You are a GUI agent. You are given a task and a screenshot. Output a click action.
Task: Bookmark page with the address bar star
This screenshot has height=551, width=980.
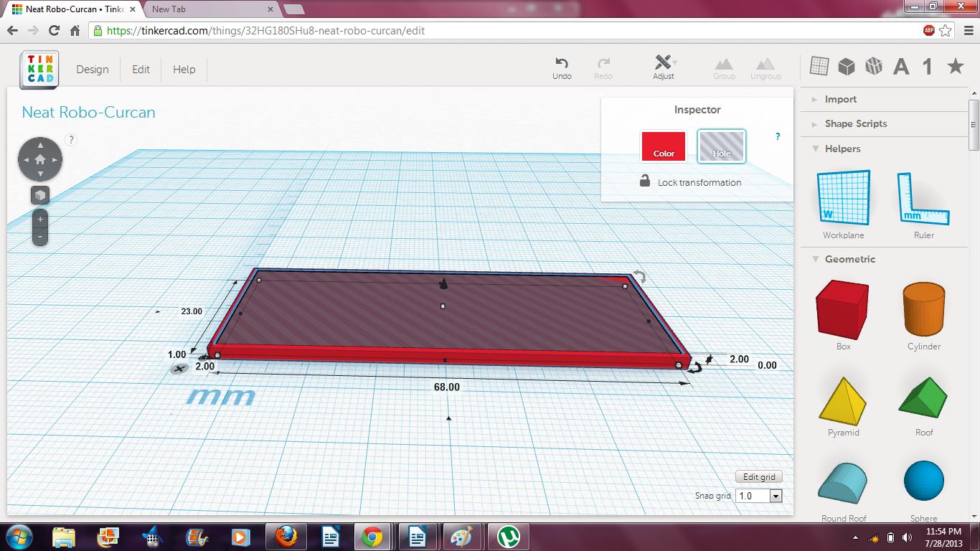click(946, 31)
